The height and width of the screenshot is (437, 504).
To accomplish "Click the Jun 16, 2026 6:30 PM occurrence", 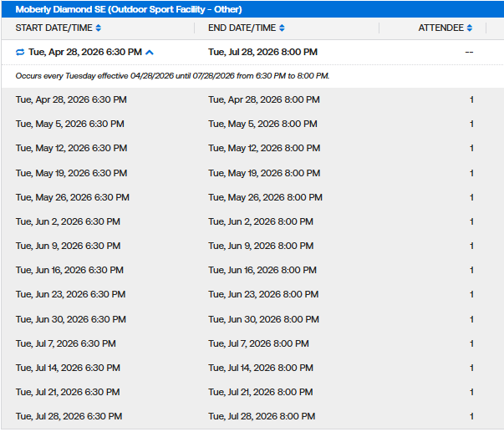I will click(x=69, y=270).
